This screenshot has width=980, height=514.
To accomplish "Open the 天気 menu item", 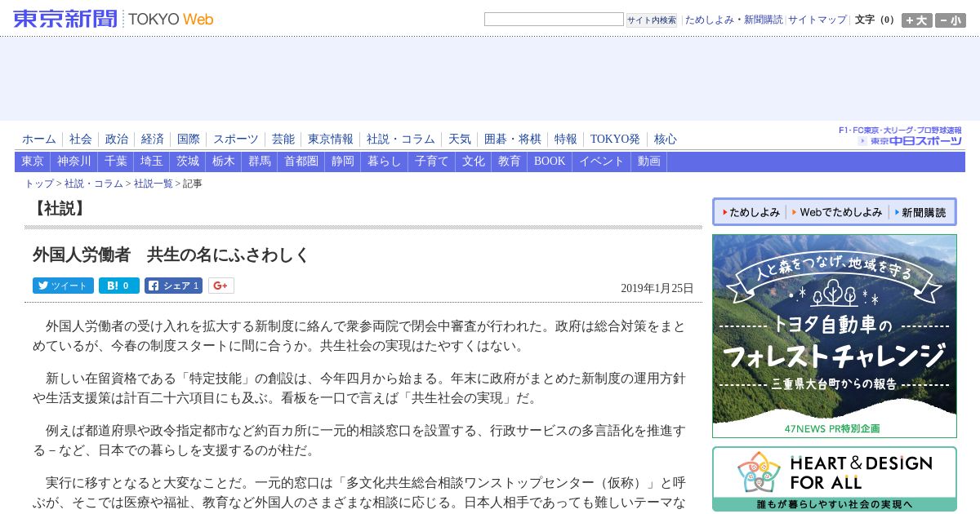I will pos(460,140).
